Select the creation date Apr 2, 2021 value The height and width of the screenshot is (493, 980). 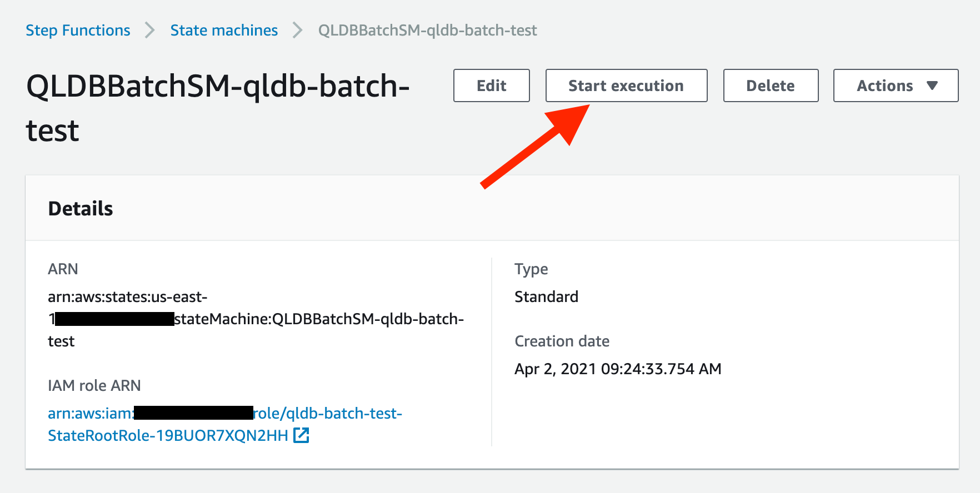click(x=618, y=369)
